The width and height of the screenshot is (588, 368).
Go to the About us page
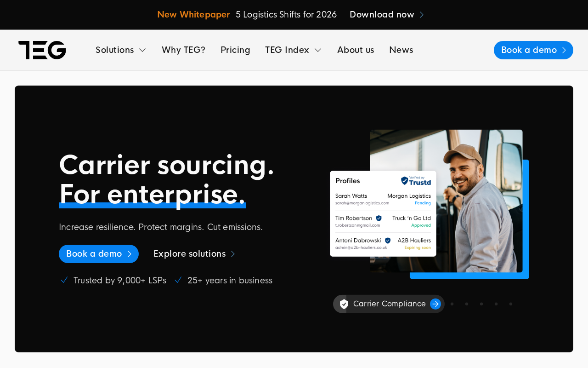[x=356, y=50]
